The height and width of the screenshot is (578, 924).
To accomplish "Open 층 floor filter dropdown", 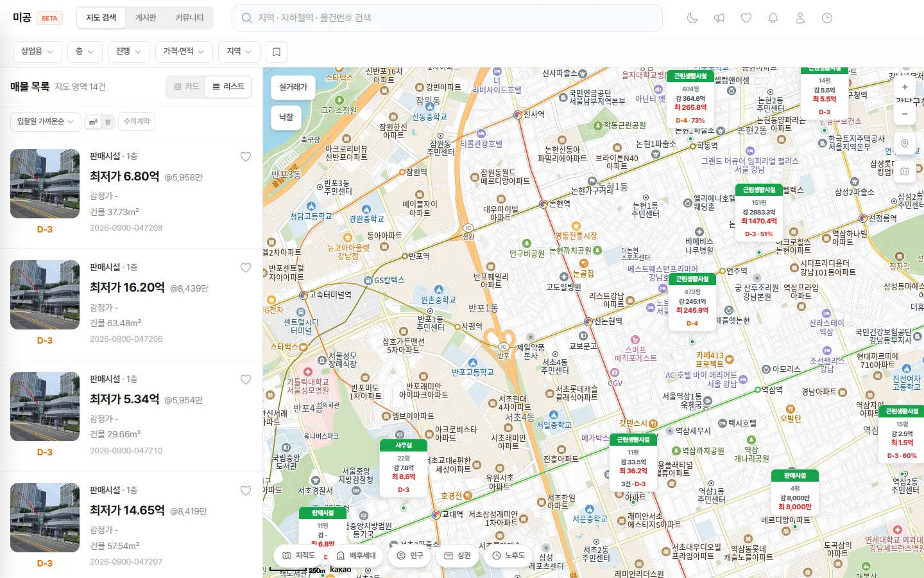I will coord(85,51).
